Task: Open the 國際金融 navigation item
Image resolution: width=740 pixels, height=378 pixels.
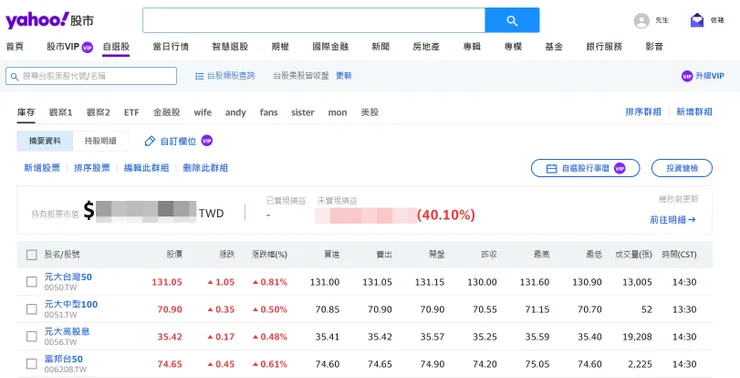Action: coord(330,47)
